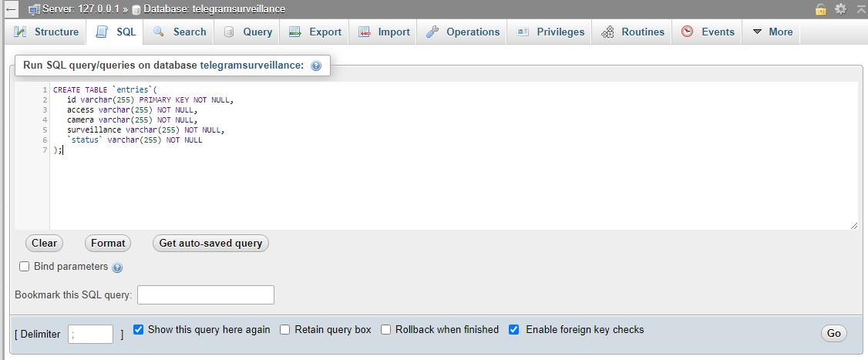Click the Format button
Viewport: 868px width, 360px height.
(x=108, y=243)
